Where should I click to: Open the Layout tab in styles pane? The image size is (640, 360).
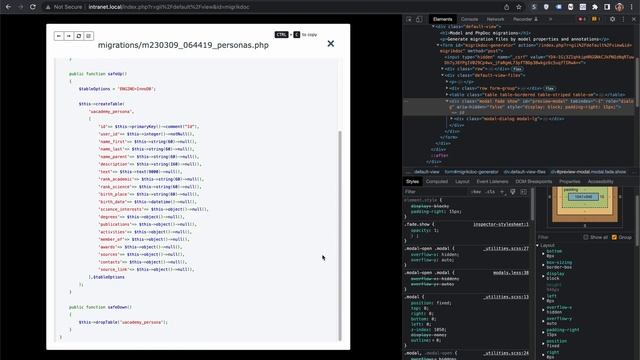click(462, 182)
